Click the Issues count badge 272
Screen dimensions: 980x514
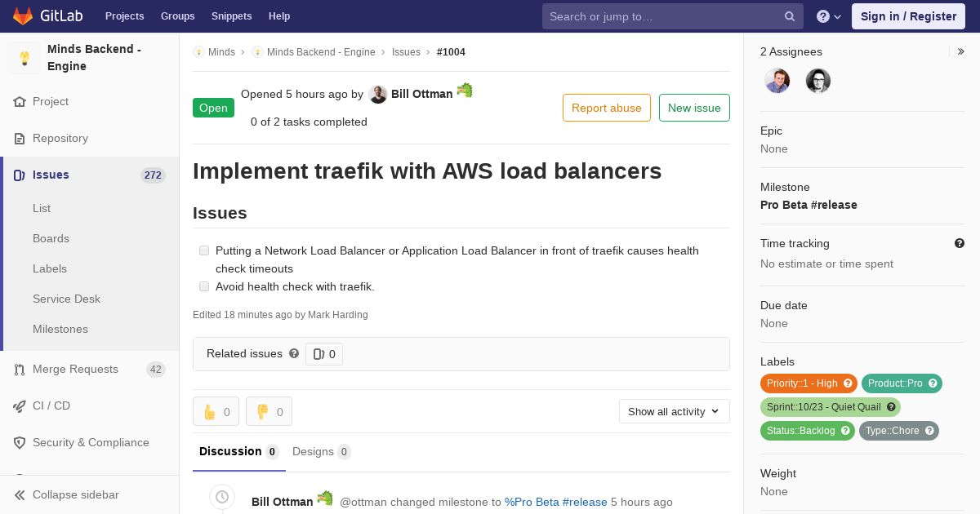153,175
